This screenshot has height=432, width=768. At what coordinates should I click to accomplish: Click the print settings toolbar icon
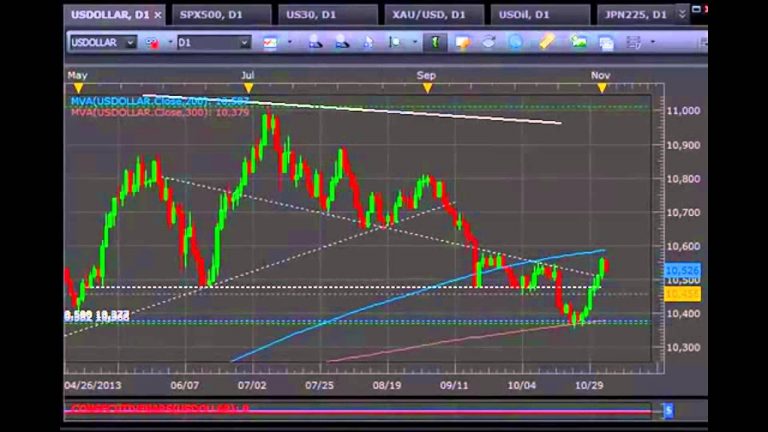634,43
